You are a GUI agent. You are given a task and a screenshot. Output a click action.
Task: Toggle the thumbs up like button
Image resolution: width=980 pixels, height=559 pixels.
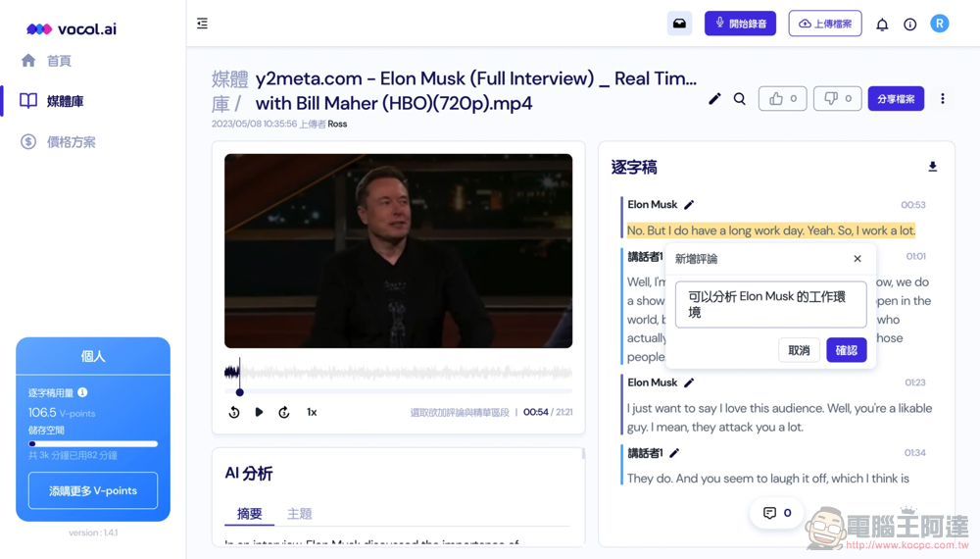pos(782,99)
